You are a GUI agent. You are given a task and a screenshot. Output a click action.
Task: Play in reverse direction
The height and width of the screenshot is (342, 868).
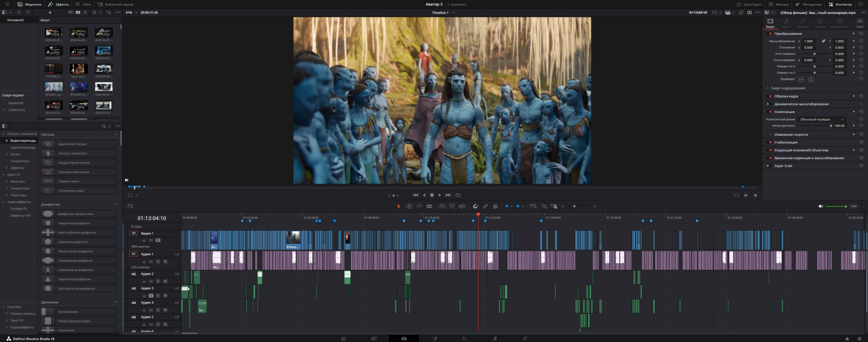coord(424,195)
